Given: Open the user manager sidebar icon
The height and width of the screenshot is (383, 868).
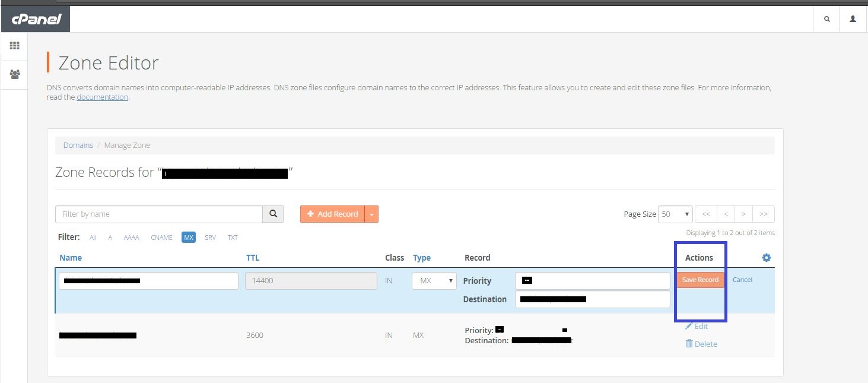Looking at the screenshot, I should pos(14,75).
